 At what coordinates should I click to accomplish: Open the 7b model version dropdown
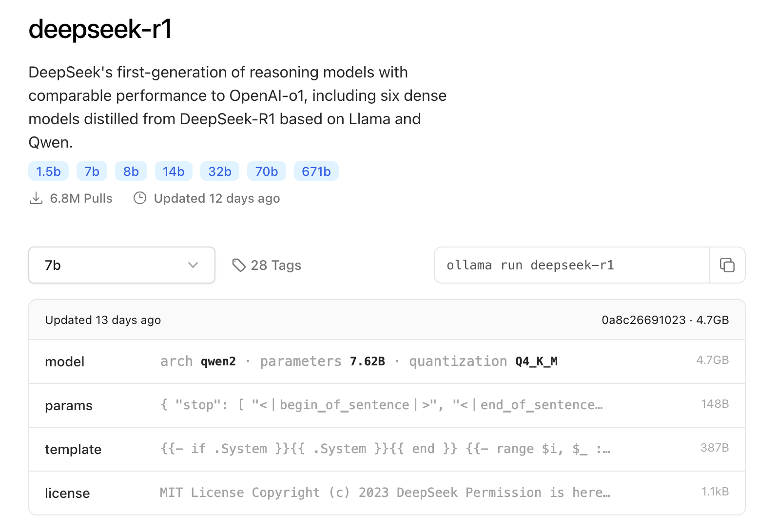coord(121,265)
